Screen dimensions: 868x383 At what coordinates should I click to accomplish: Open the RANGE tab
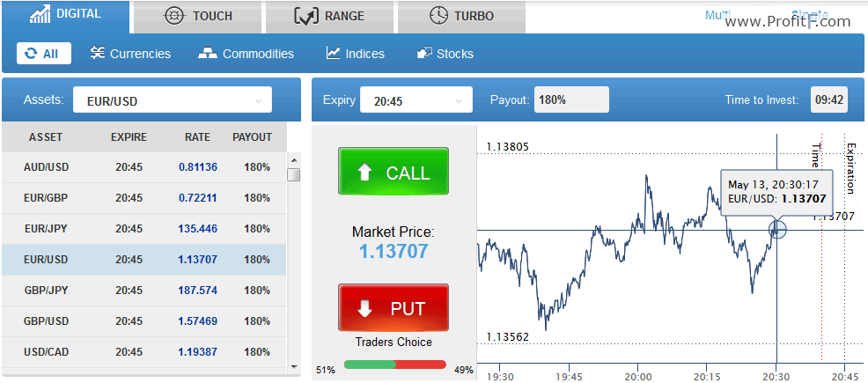coord(329,17)
